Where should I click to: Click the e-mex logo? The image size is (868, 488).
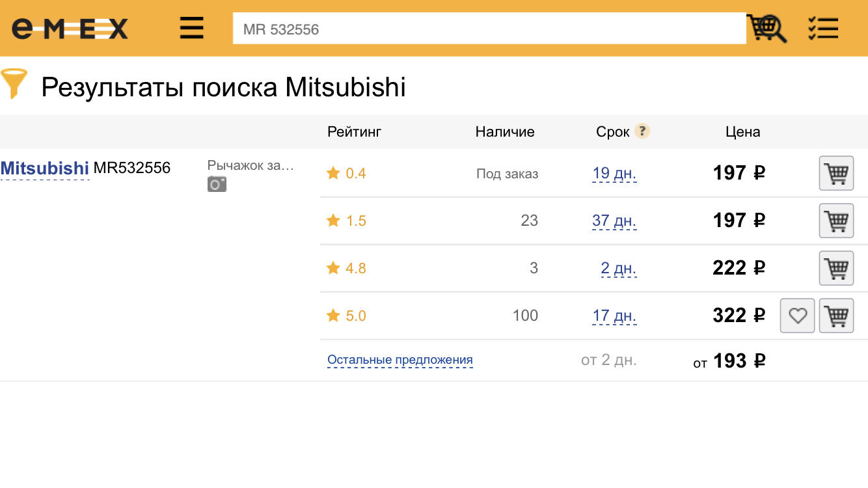[70, 29]
